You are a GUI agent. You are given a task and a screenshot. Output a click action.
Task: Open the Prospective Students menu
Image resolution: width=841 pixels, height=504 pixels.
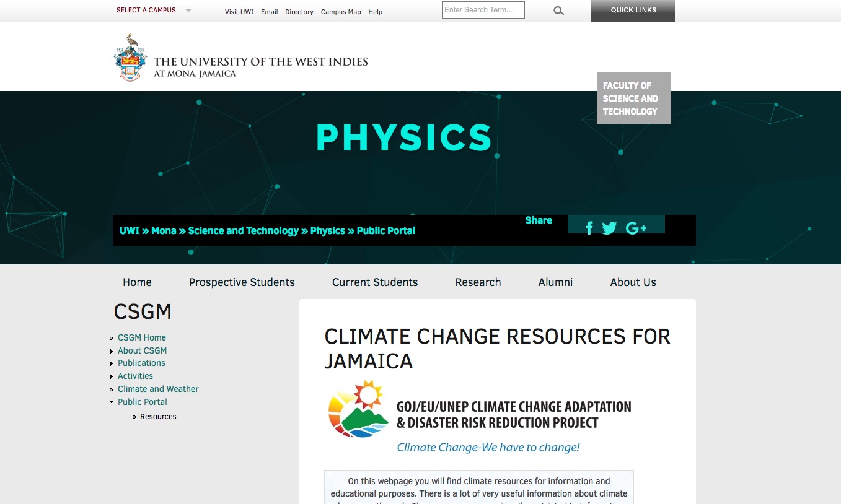[x=242, y=282]
